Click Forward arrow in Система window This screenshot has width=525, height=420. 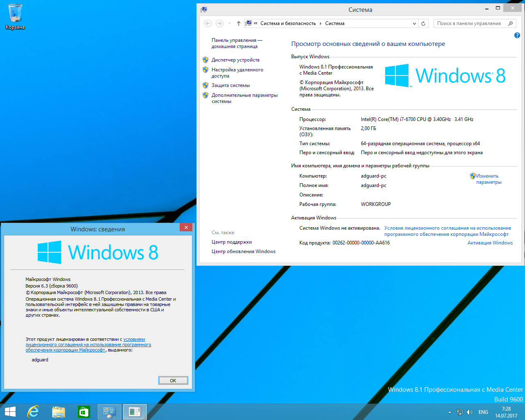(x=219, y=23)
